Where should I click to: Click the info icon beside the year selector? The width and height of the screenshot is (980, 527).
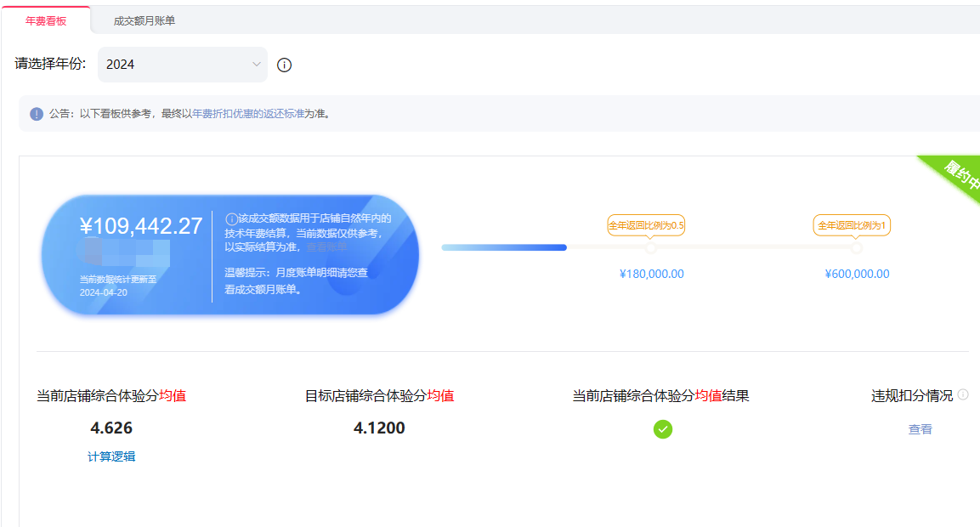click(285, 65)
